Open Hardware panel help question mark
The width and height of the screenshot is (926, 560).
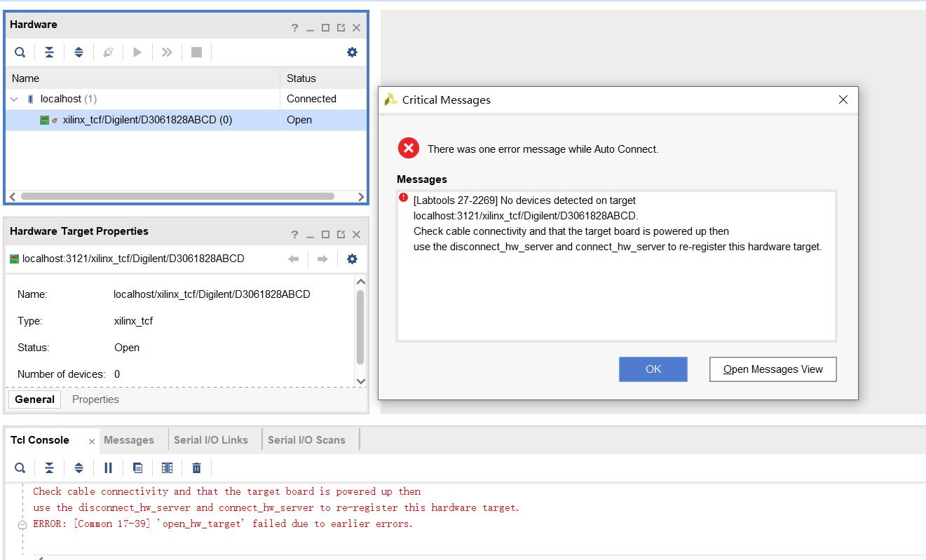click(295, 28)
